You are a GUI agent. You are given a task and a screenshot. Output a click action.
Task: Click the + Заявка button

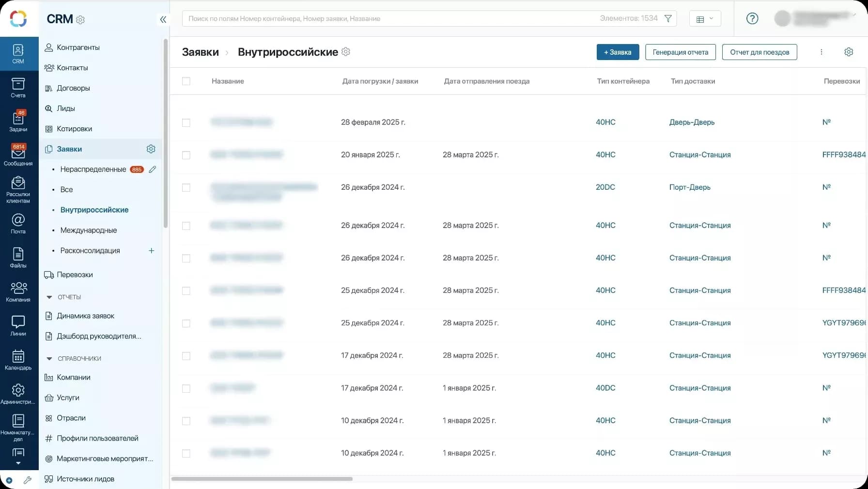[x=618, y=52]
